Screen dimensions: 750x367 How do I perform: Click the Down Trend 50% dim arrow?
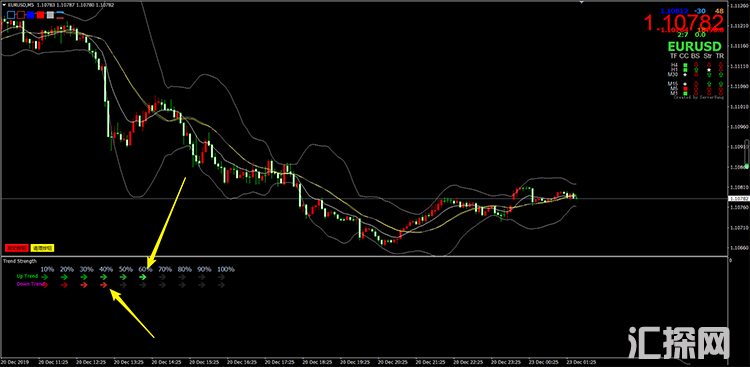tap(123, 285)
